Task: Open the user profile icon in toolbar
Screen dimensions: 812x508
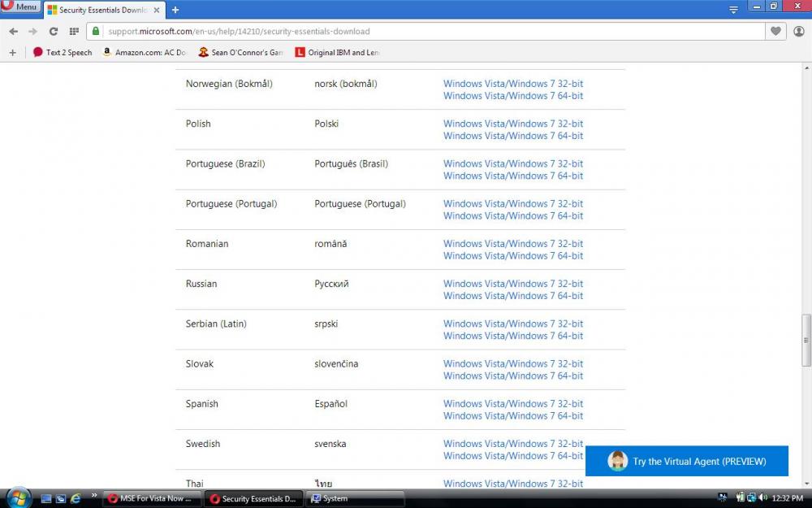Action: [x=799, y=31]
